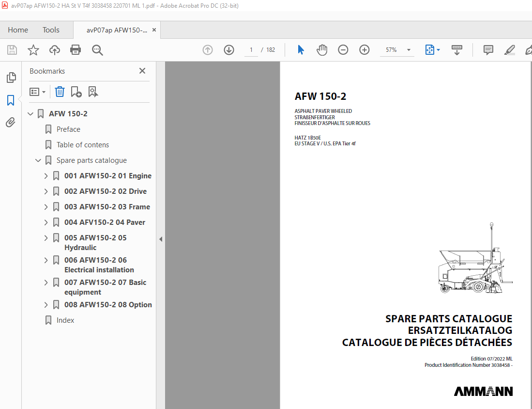Open the fit page options

coord(433,50)
